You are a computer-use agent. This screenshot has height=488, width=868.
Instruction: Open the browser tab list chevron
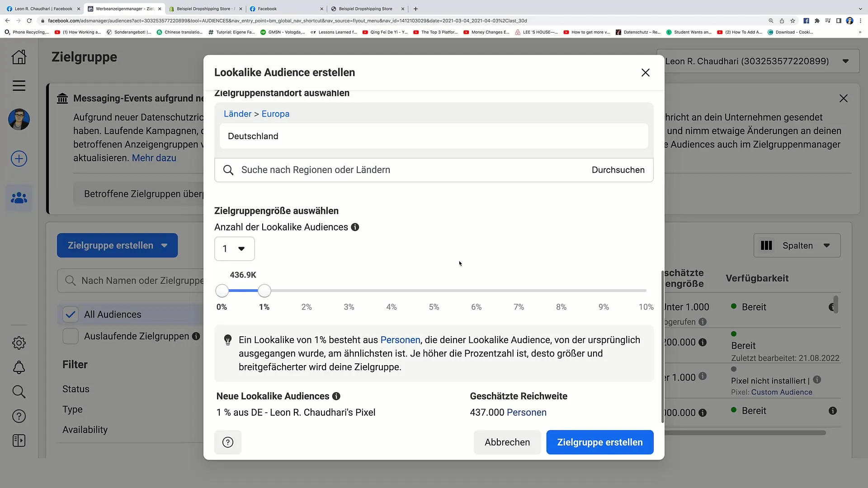[860, 9]
